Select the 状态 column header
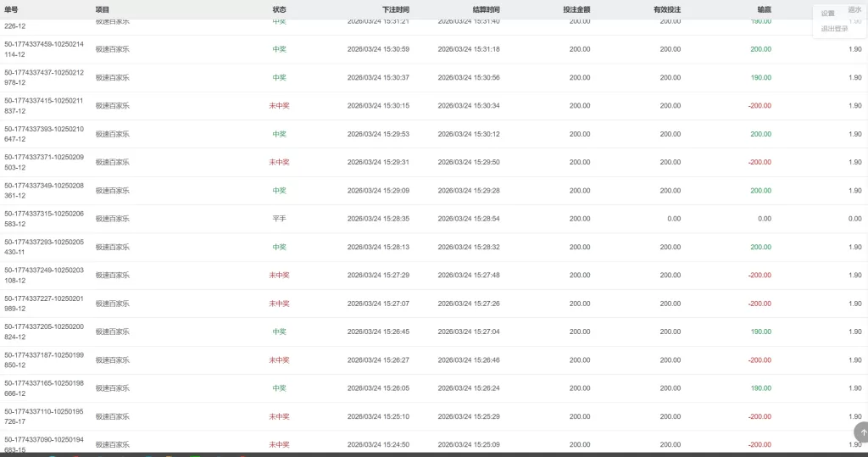This screenshot has width=868, height=457. point(279,9)
